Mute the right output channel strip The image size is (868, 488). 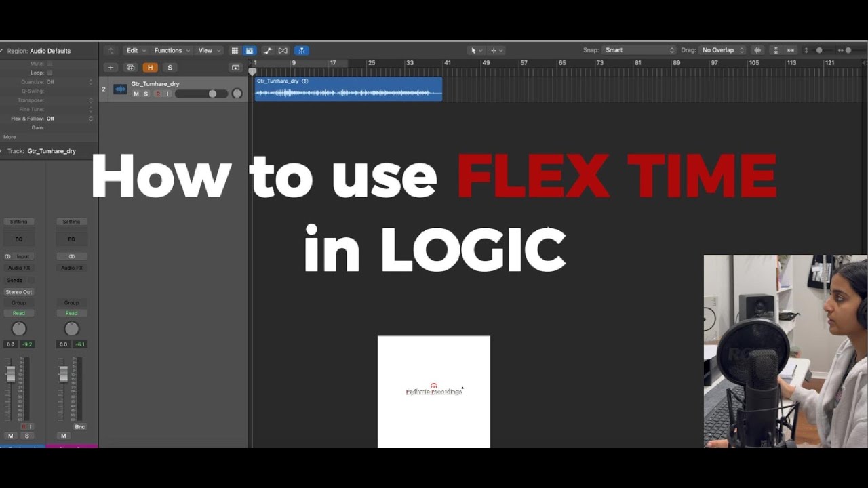click(63, 436)
